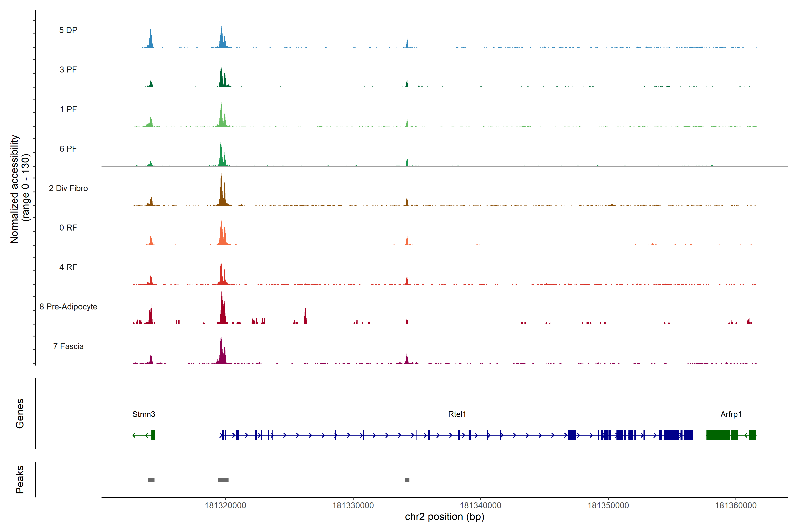This screenshot has height=532, width=798.
Task: Click the widest gray peak bar
Action: [223, 479]
